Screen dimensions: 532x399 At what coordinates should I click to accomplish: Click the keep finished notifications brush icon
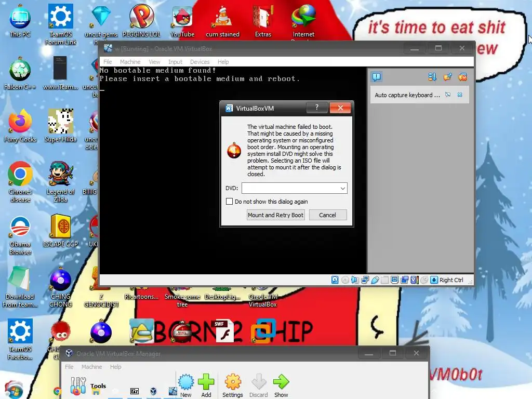click(x=447, y=77)
